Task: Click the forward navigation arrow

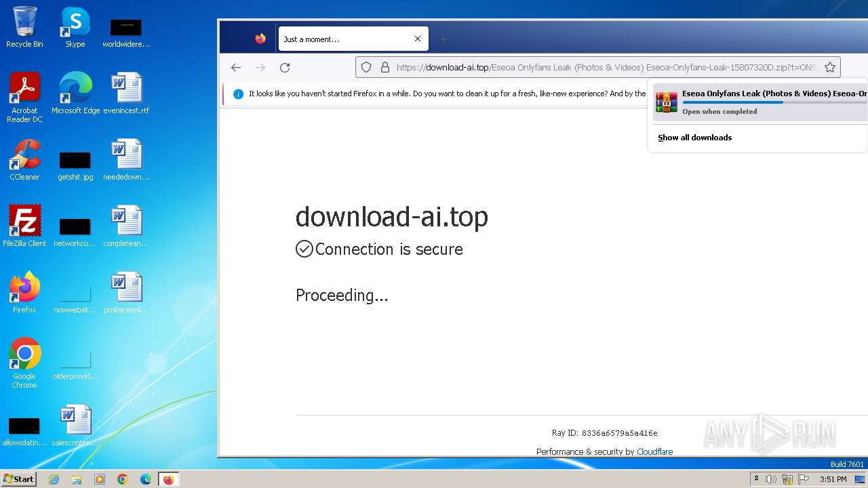Action: pos(260,67)
